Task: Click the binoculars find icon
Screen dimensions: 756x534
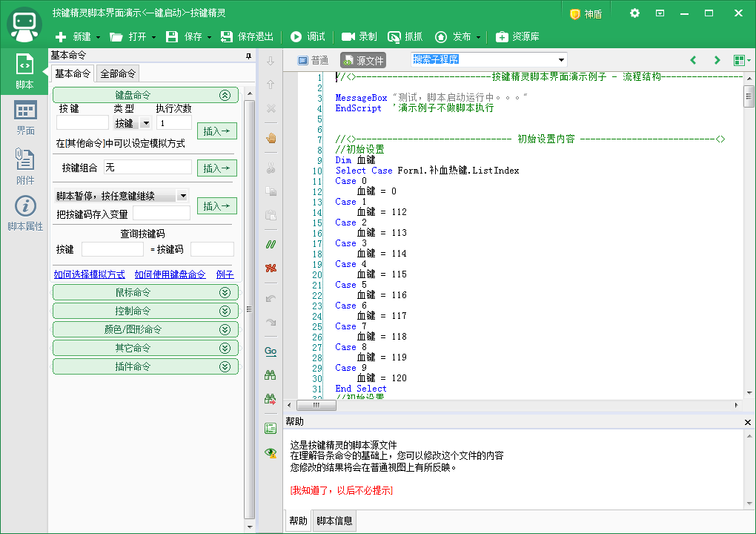Action: [x=271, y=375]
